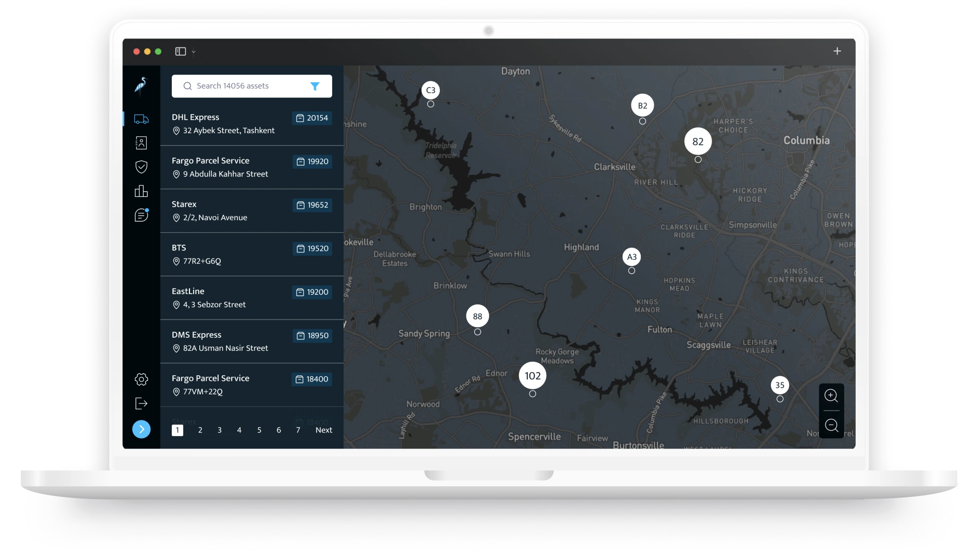
Task: Open the fleet truck icon in sidebar
Action: coord(141,119)
